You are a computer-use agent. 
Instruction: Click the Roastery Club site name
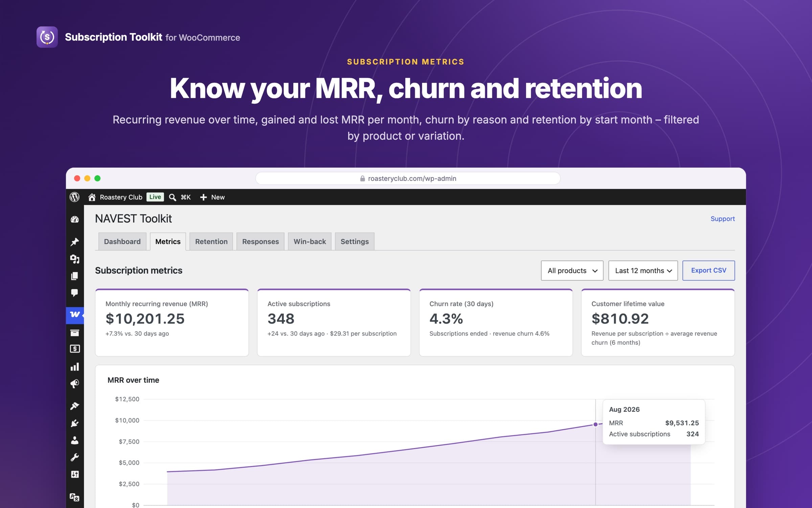pyautogui.click(x=121, y=197)
